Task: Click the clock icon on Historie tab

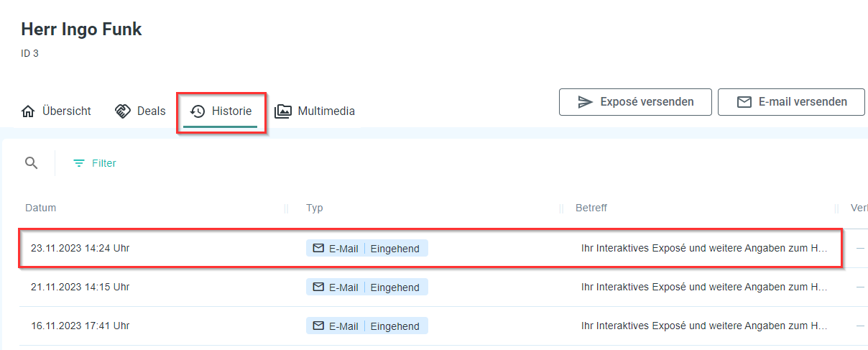Action: point(198,111)
